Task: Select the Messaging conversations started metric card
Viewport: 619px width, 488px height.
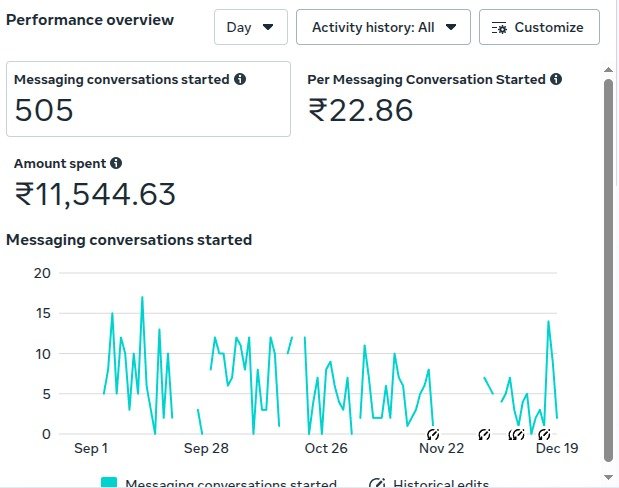Action: (x=148, y=99)
